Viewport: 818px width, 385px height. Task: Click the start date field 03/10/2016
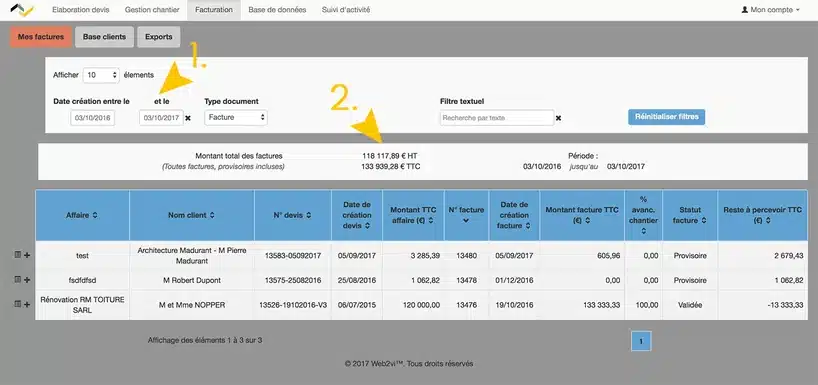click(93, 118)
